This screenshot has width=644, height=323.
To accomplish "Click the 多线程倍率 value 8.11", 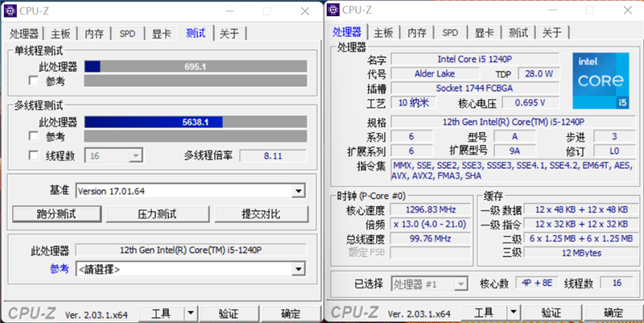I will pyautogui.click(x=273, y=155).
